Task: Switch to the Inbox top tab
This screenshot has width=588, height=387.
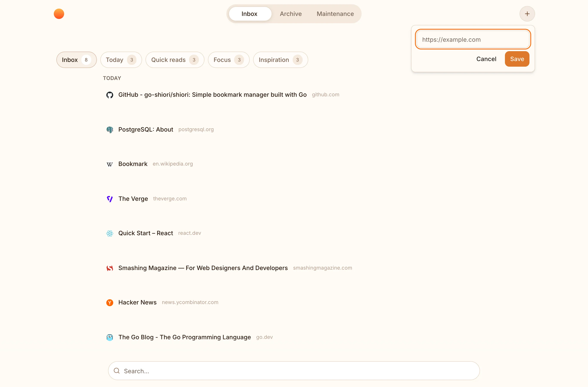Action: 250,14
